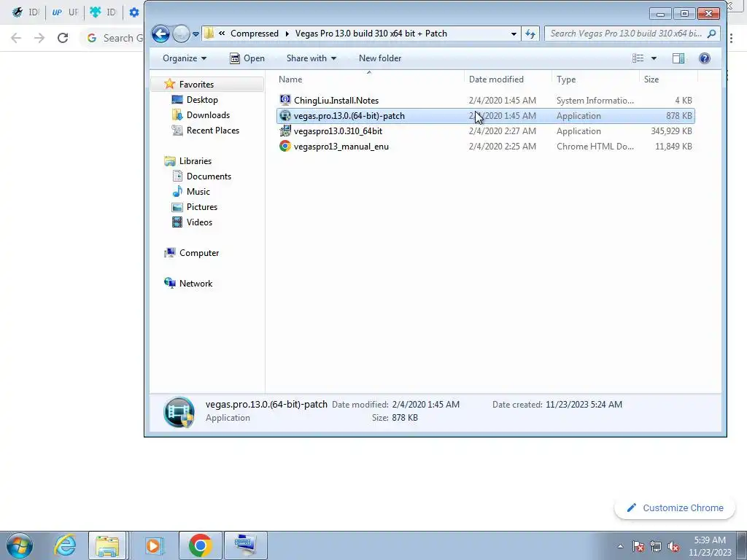
Task: Open the Pictures library
Action: pyautogui.click(x=202, y=206)
